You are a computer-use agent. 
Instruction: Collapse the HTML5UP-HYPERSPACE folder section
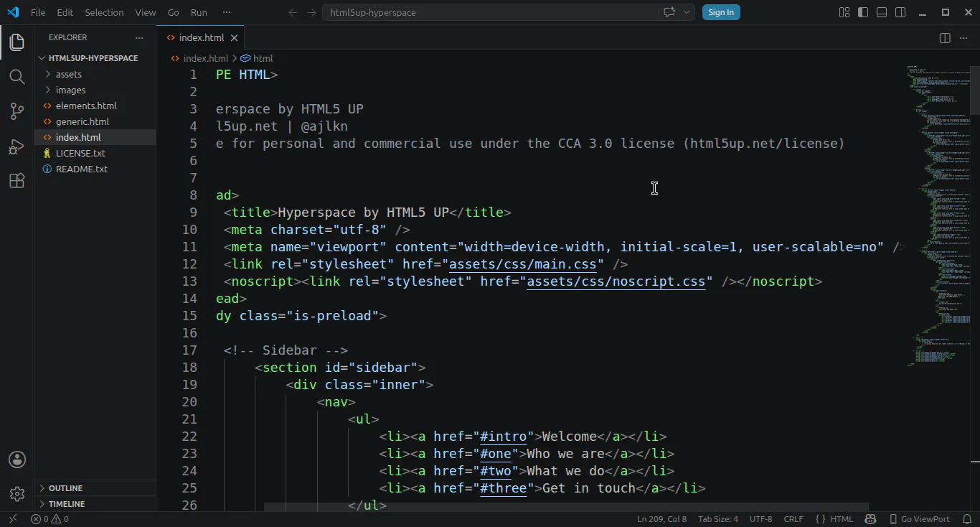95,58
